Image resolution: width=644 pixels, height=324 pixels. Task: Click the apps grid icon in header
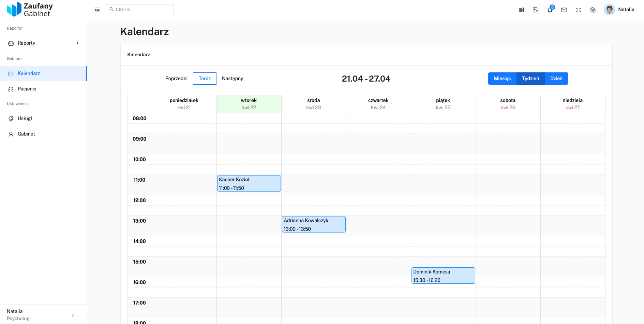[521, 10]
